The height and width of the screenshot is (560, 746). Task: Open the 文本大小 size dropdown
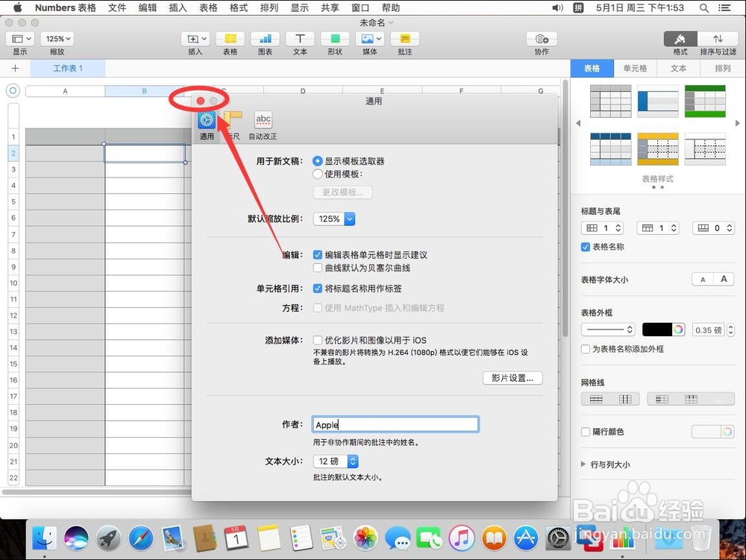click(335, 461)
